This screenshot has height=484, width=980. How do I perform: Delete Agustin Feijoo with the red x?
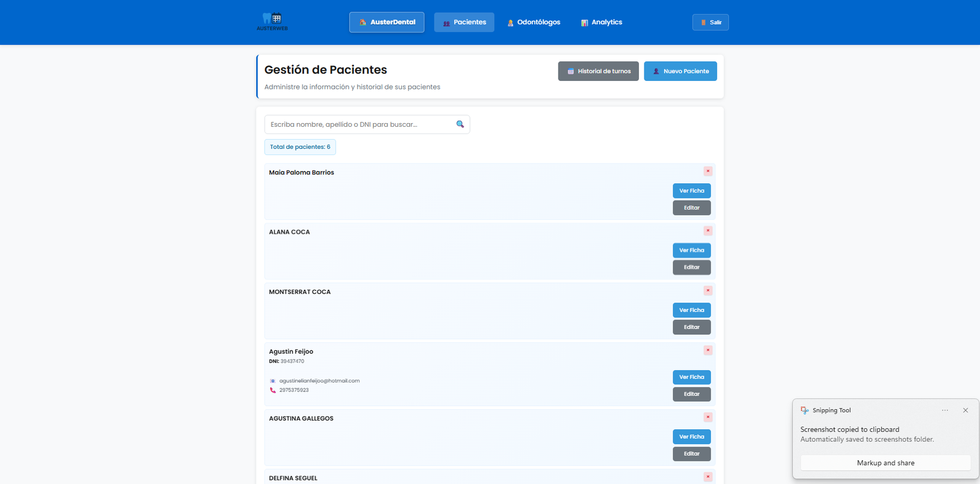coord(708,350)
